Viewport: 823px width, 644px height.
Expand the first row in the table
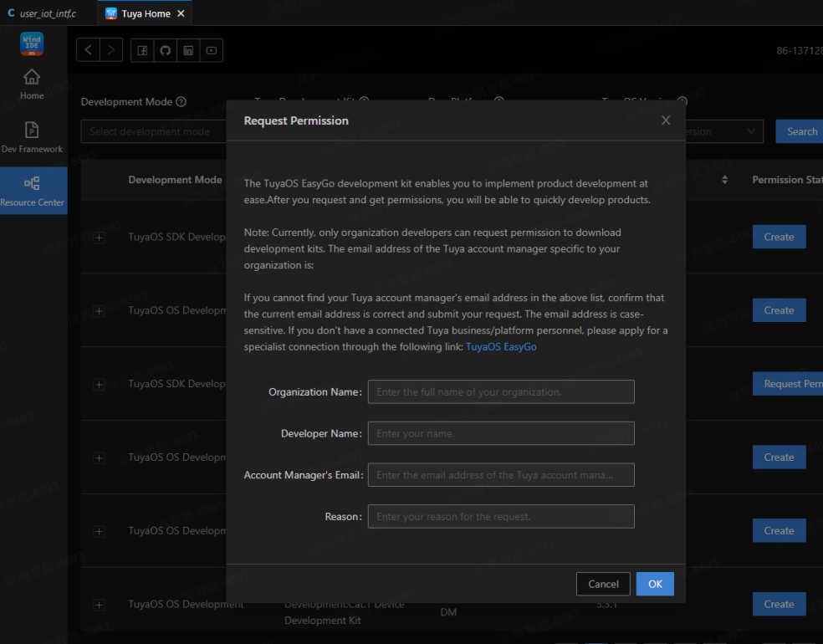point(99,238)
